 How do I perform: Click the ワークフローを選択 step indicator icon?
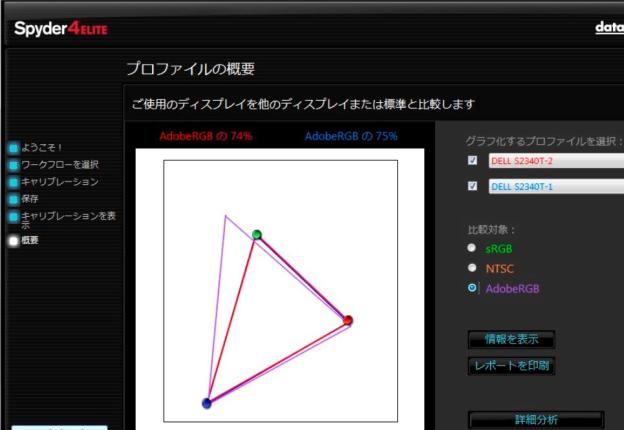pos(14,165)
